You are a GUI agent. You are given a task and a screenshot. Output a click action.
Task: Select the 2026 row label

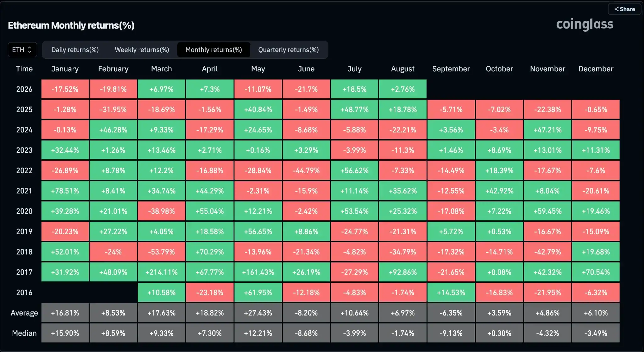[24, 89]
